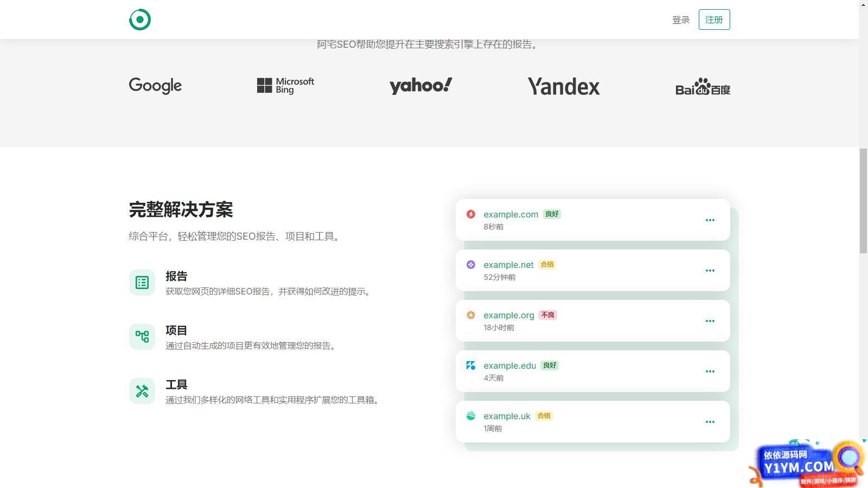Click the 报告 feature title
This screenshot has height=488, width=868.
(x=176, y=276)
